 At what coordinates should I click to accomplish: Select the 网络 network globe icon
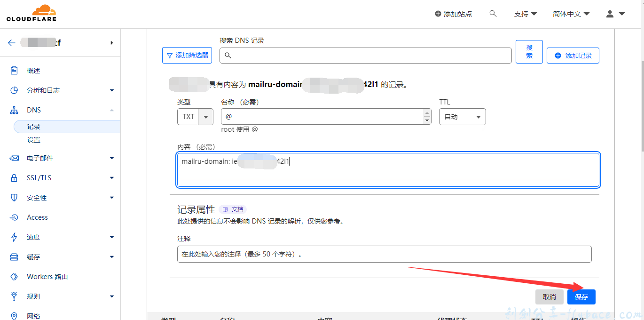tap(13, 316)
